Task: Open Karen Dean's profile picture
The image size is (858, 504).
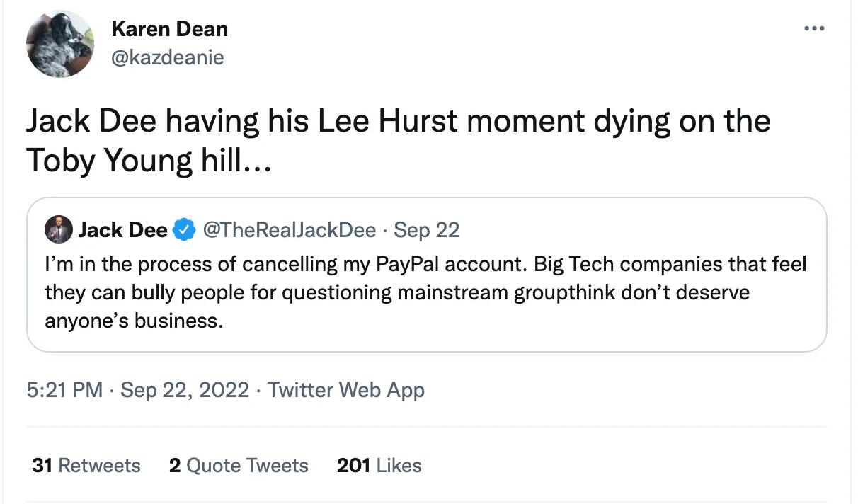Action: tap(60, 44)
